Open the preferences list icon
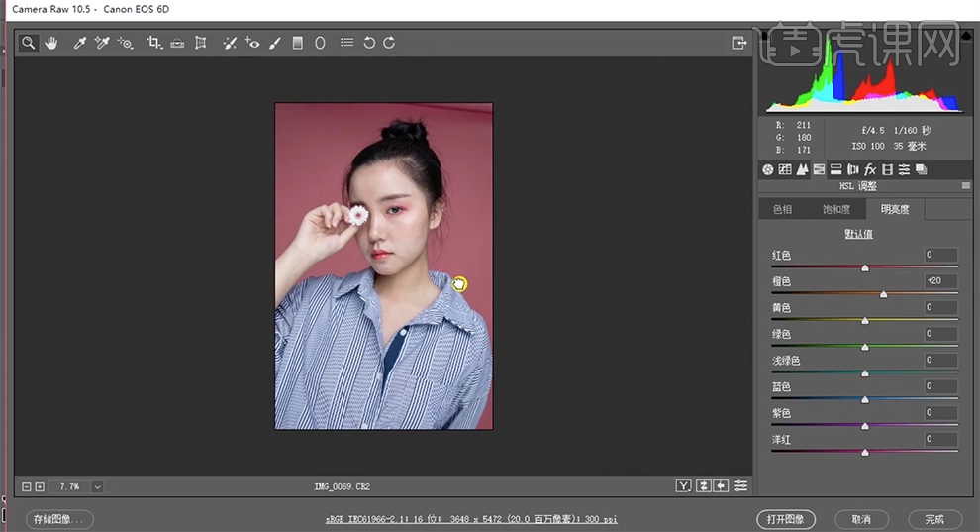 click(x=346, y=42)
